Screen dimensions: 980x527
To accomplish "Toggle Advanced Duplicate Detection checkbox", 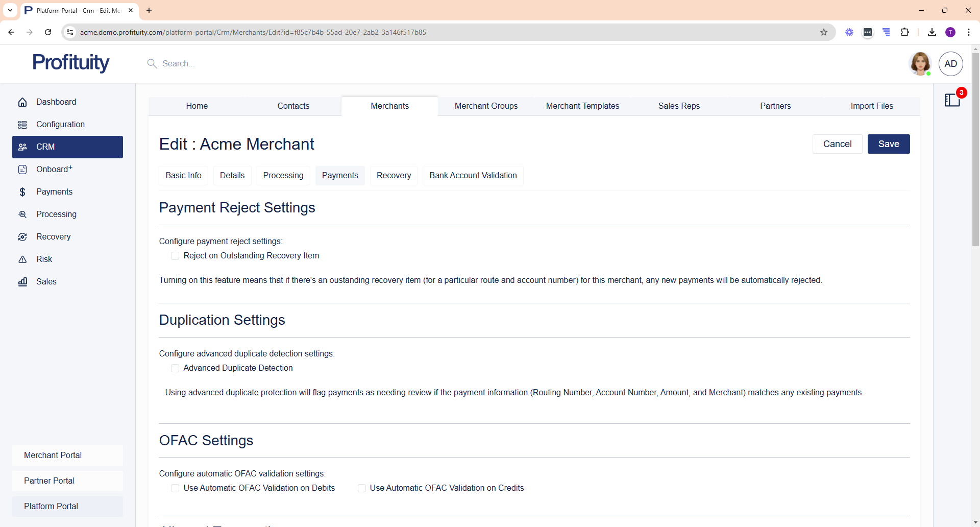I will click(x=175, y=368).
